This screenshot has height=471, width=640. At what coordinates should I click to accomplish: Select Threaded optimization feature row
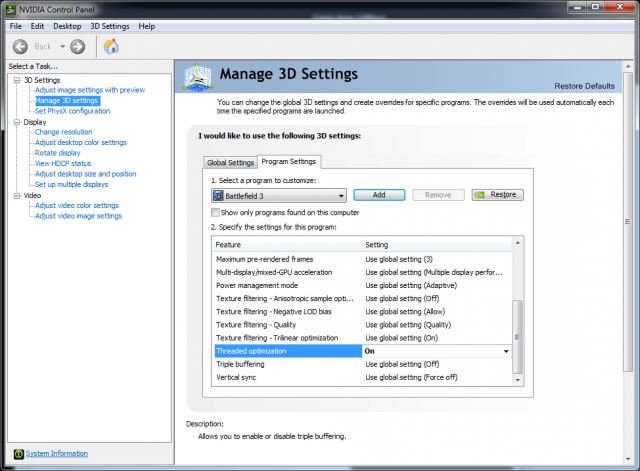point(288,351)
